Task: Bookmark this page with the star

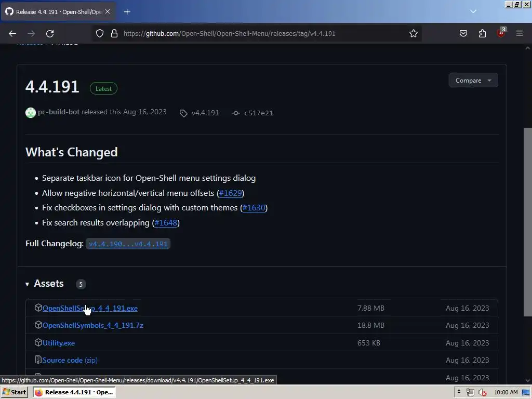Action: [x=413, y=33]
